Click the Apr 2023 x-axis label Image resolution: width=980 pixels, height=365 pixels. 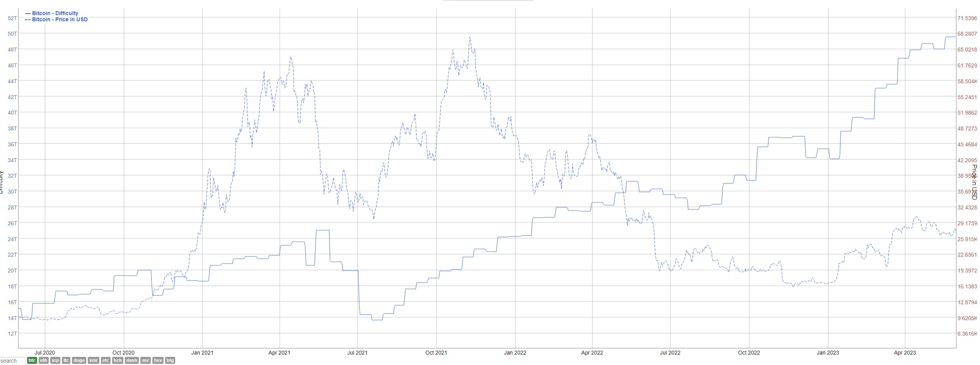[905, 353]
